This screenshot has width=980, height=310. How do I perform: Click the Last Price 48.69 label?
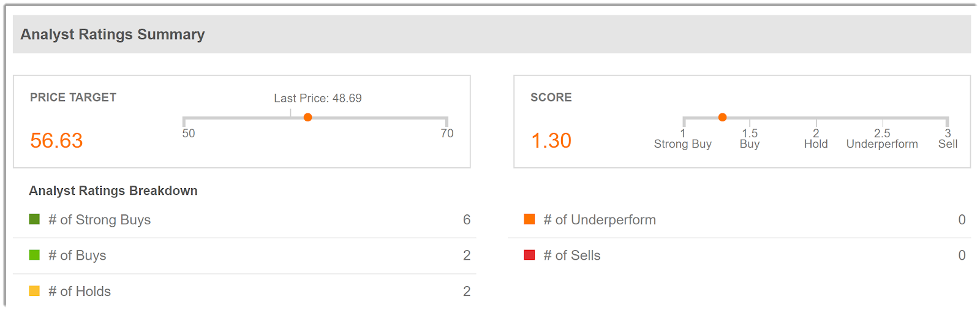tap(318, 98)
